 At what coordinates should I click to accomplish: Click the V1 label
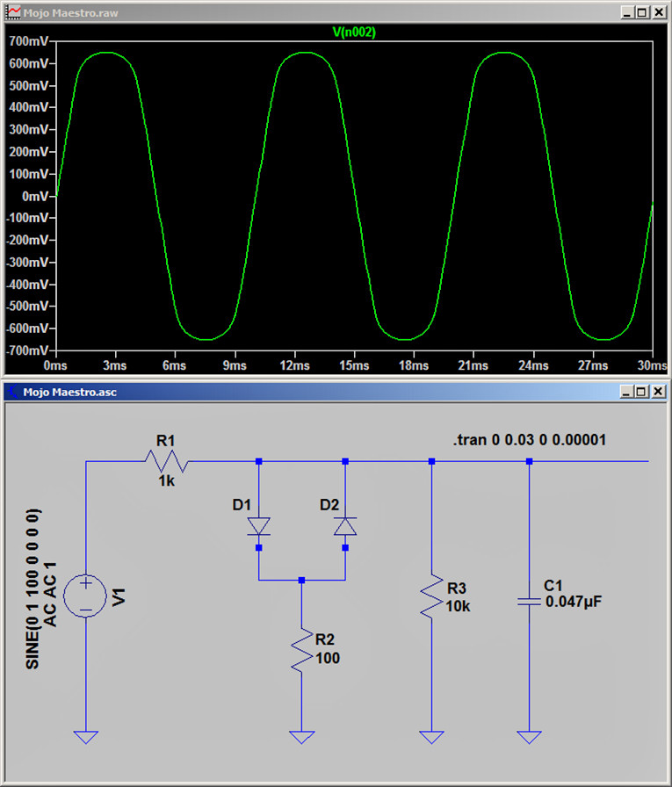point(119,596)
